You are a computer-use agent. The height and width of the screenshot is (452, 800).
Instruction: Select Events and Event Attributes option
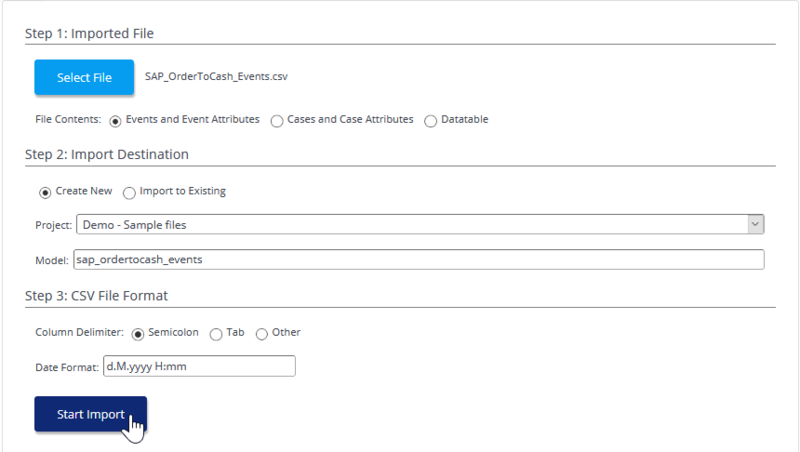coord(116,121)
